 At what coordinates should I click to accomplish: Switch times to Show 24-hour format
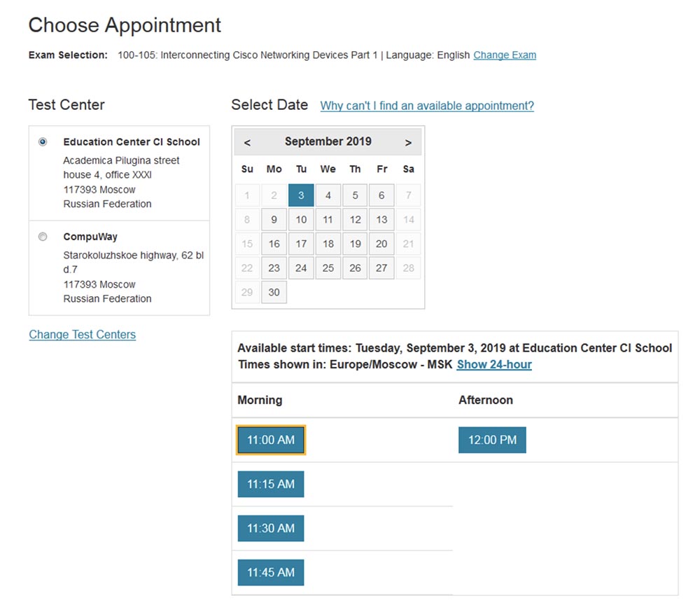[494, 364]
